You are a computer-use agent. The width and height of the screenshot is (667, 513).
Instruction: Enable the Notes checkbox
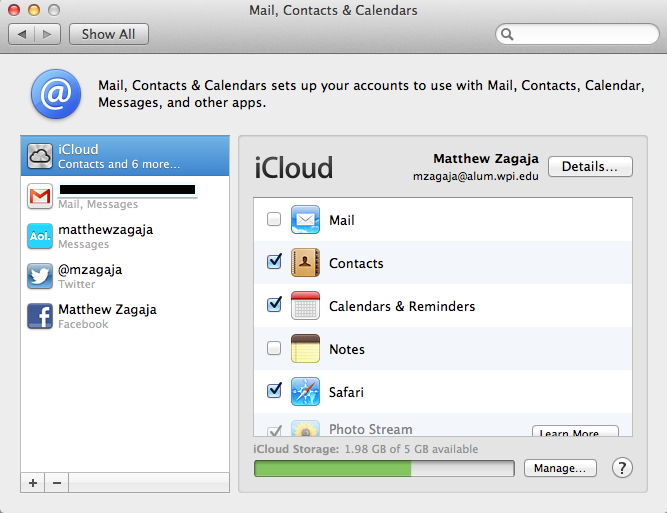pos(274,348)
